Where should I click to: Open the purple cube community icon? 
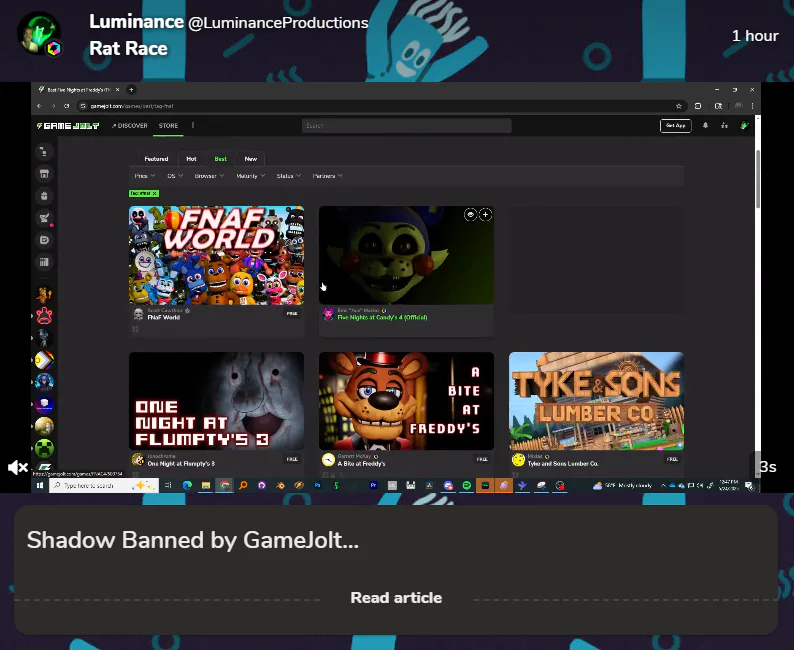click(44, 404)
